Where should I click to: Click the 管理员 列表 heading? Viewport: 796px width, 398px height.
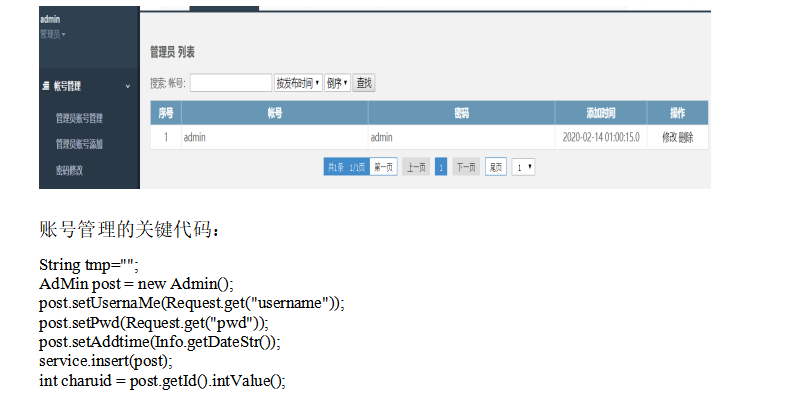pos(172,52)
